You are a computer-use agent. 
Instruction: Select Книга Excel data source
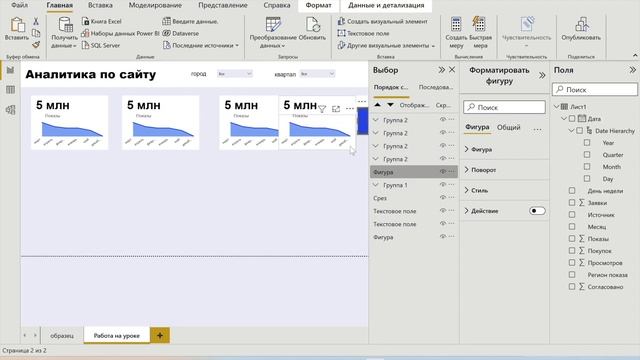click(x=102, y=21)
